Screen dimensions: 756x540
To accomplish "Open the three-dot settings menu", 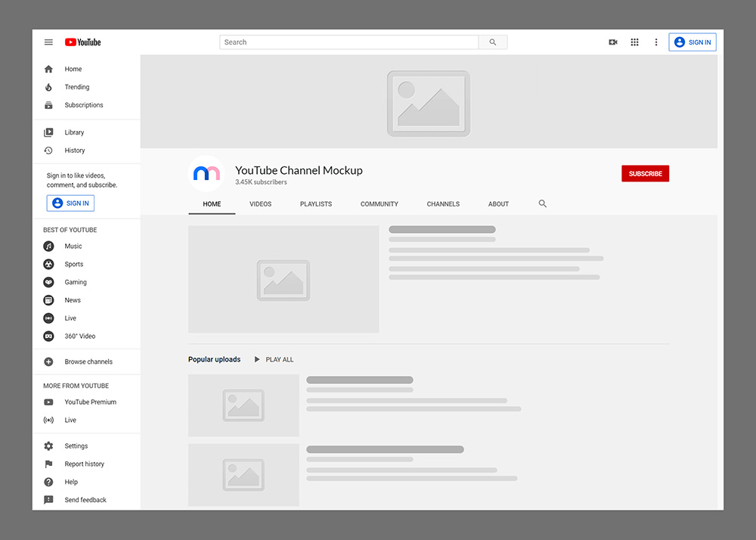I will 655,42.
